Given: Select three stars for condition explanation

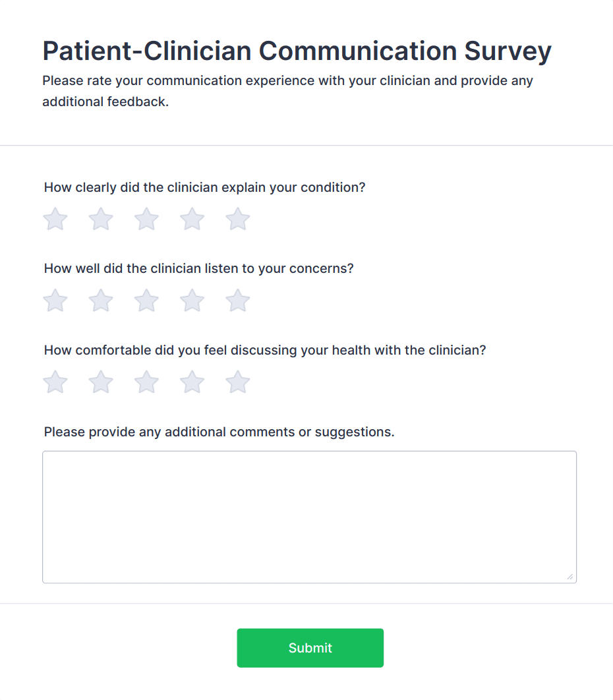Looking at the screenshot, I should 146,219.
